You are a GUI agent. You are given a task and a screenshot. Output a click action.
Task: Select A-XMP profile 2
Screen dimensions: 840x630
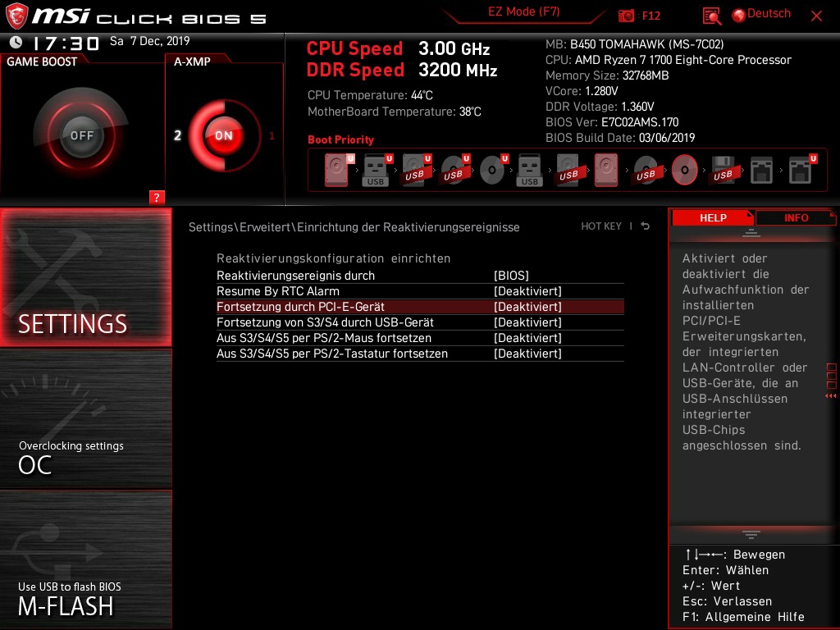177,135
